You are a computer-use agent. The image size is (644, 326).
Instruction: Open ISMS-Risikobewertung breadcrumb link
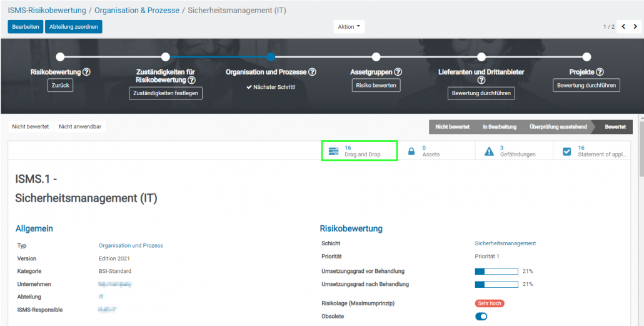(48, 11)
